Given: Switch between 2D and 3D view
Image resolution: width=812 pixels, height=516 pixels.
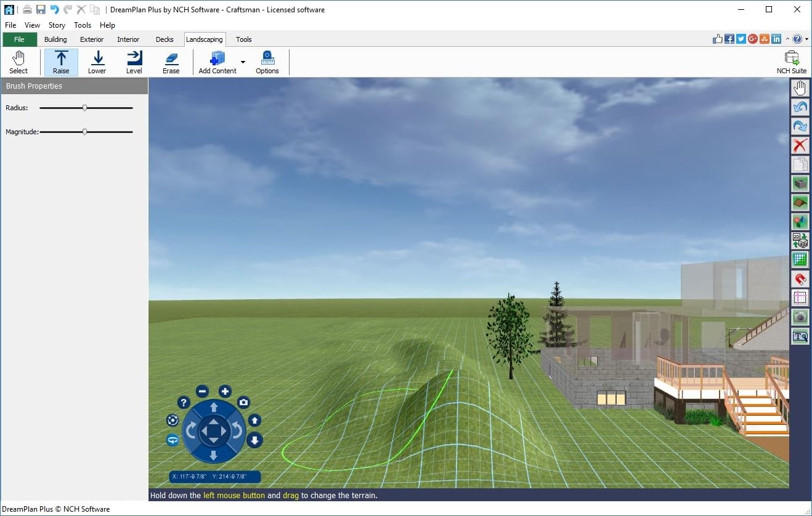Looking at the screenshot, I should [800, 241].
